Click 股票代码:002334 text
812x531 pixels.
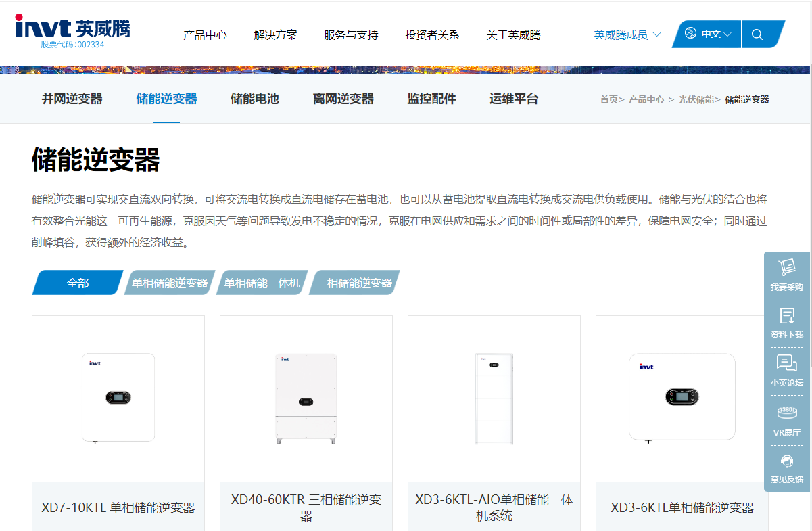click(72, 45)
